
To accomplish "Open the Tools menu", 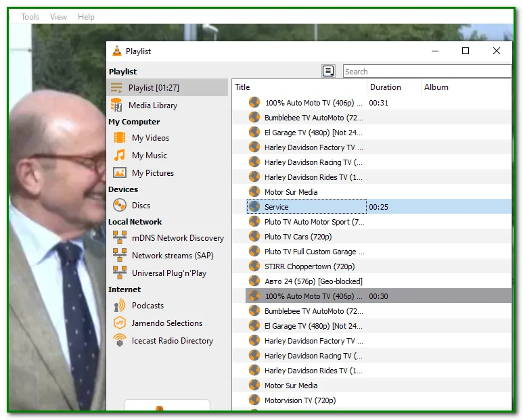I will click(x=30, y=17).
